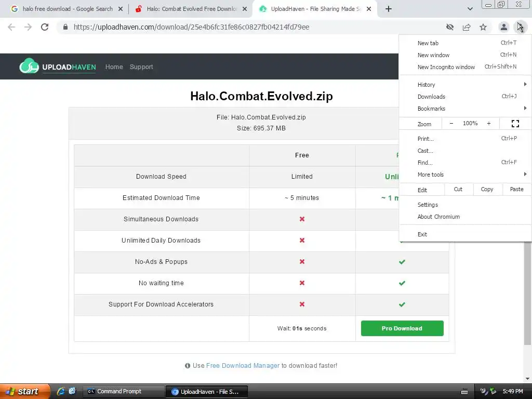This screenshot has height=399, width=532.
Task: Click the info icon before Use Free Download Manager
Action: tap(187, 366)
